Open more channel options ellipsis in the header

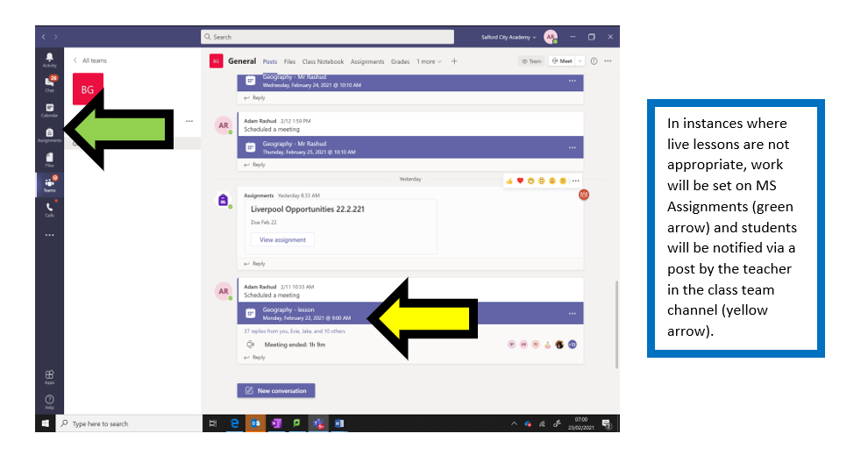(608, 61)
